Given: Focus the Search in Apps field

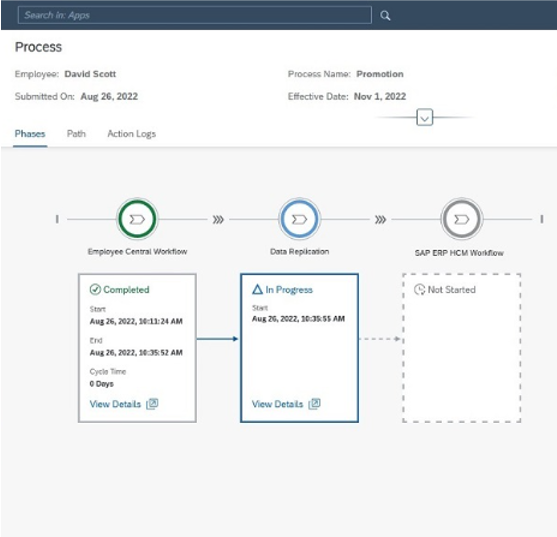Looking at the screenshot, I should pyautogui.click(x=195, y=15).
